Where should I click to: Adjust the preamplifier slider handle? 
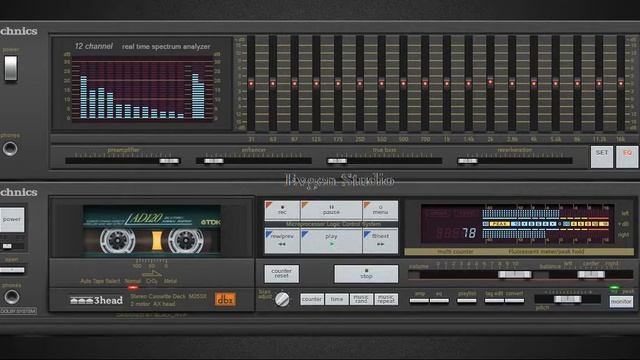[x=169, y=161]
